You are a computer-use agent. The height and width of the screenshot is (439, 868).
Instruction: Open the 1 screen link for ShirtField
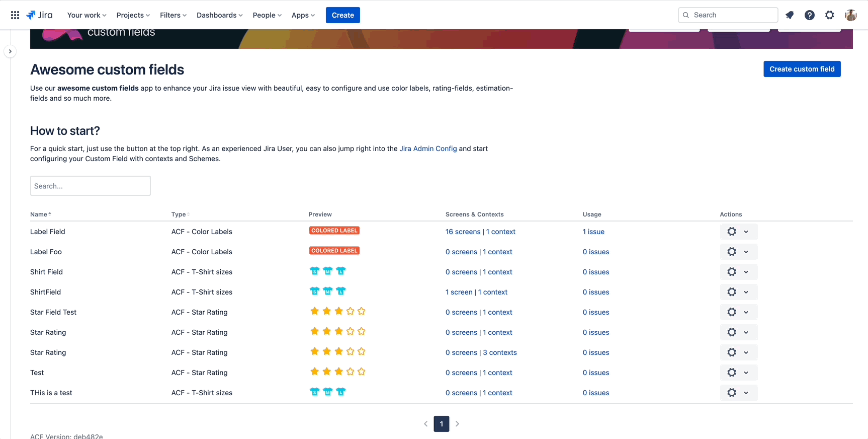459,292
